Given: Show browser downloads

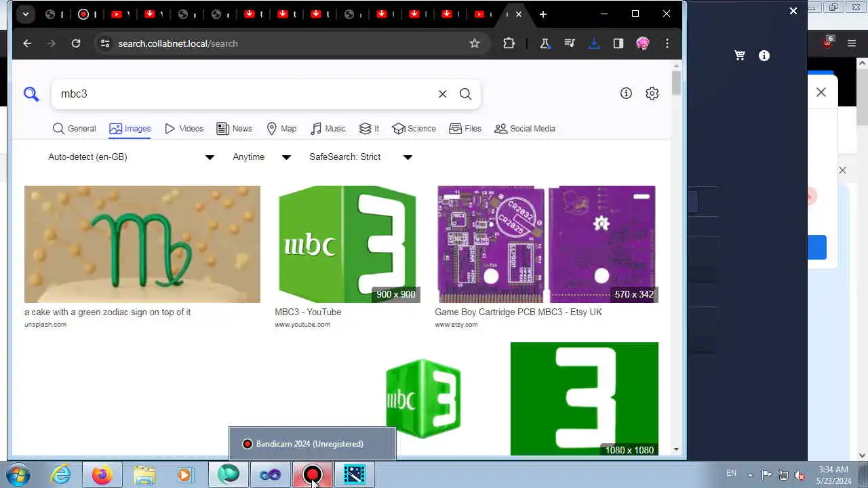Looking at the screenshot, I should click(x=594, y=43).
